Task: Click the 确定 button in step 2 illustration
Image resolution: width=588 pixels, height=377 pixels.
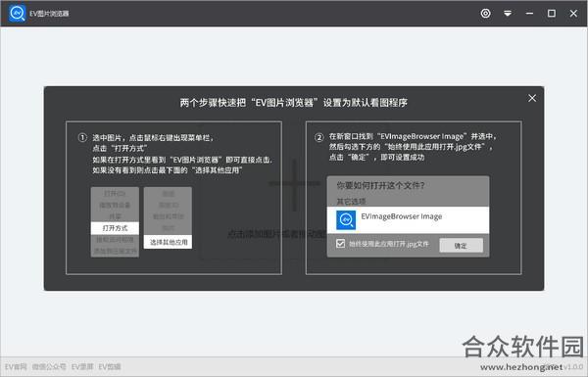Action: point(461,246)
